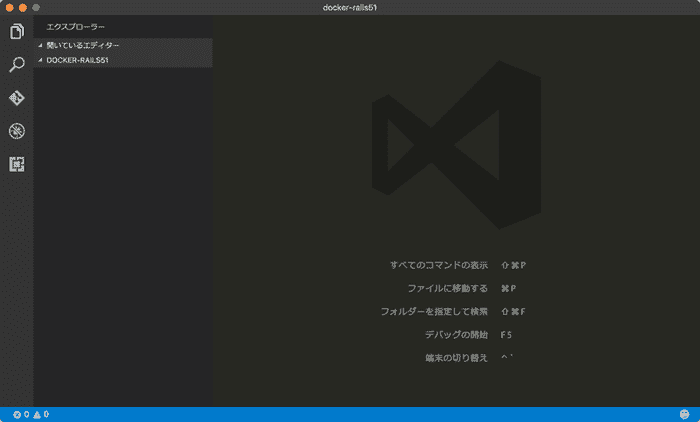The height and width of the screenshot is (422, 700).
Task: Click フォルダーを指定して検索 hint text
Action: click(x=434, y=312)
